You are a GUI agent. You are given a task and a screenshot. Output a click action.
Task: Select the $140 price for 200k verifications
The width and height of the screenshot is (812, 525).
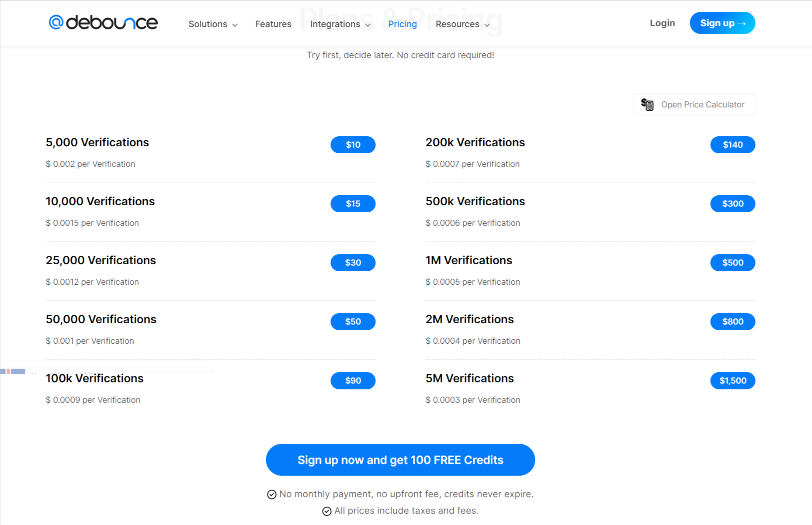coord(732,145)
